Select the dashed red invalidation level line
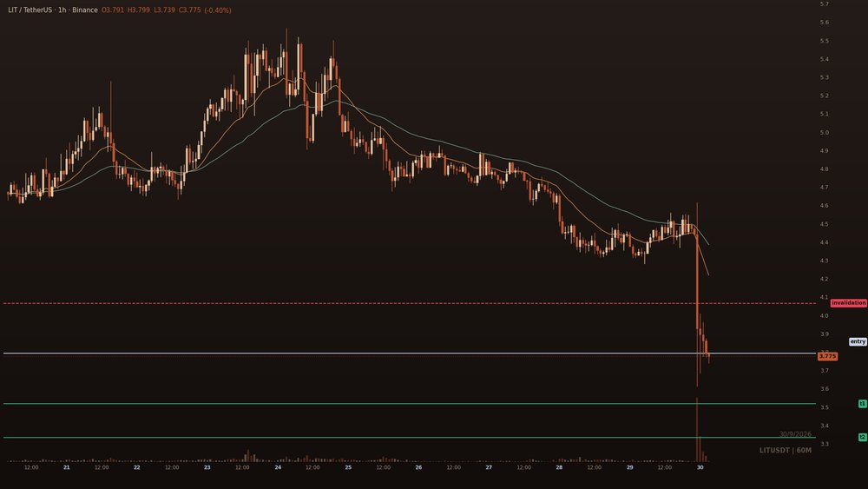Viewport: 868px width, 489px height. click(410, 303)
